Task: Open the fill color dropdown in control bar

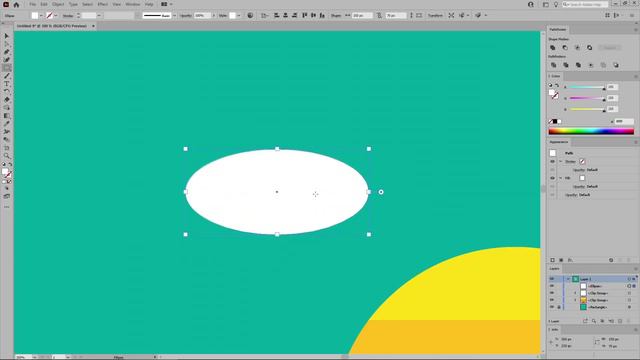Action: tap(41, 16)
